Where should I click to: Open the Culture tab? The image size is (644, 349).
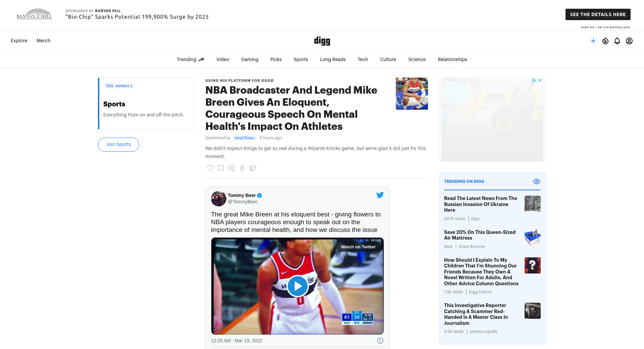click(388, 59)
